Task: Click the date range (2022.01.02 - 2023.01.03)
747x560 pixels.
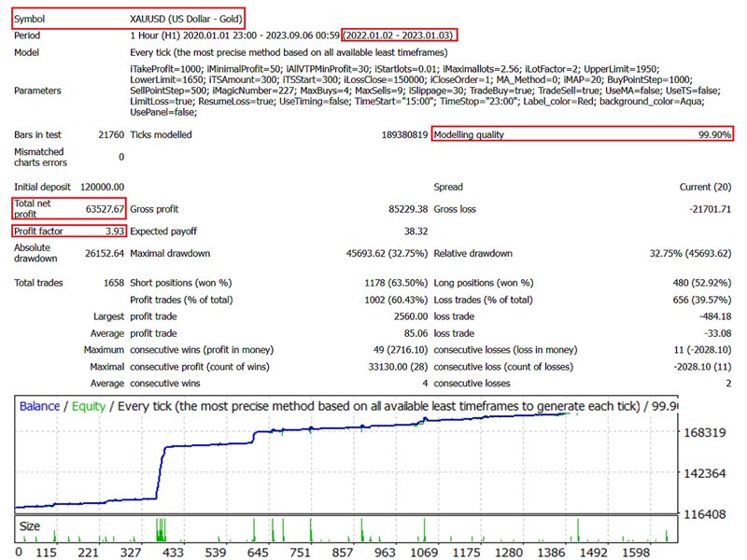Action: pyautogui.click(x=399, y=35)
